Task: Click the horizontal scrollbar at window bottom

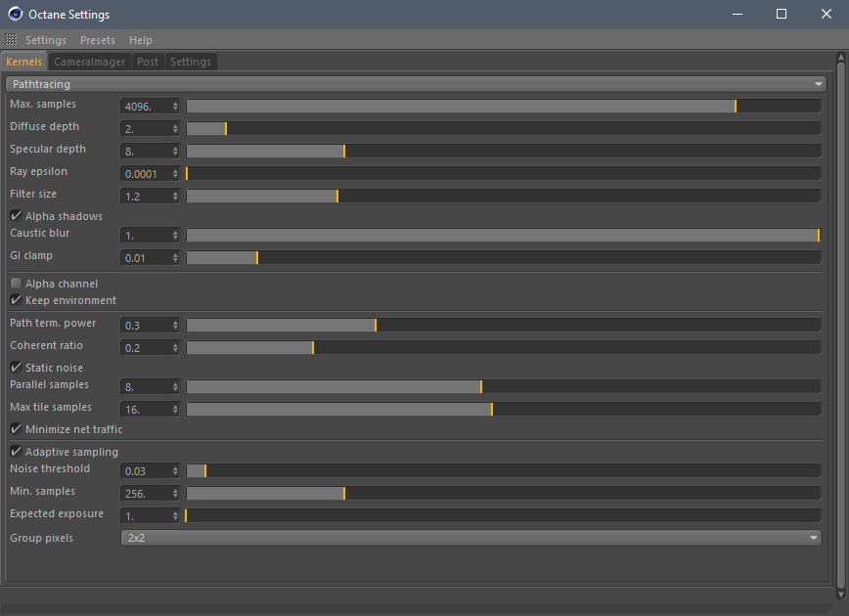Action: [416, 609]
